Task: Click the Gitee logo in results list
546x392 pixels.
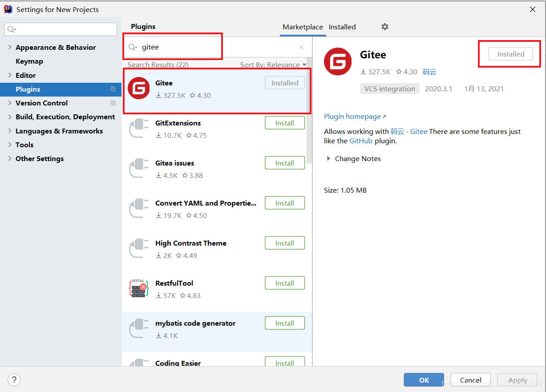Action: (138, 88)
